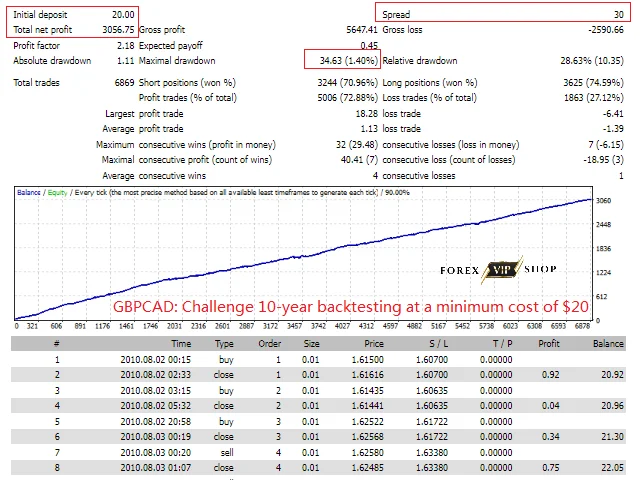This screenshot has width=640, height=480.
Task: Click the Balance column header
Action: tap(608, 344)
